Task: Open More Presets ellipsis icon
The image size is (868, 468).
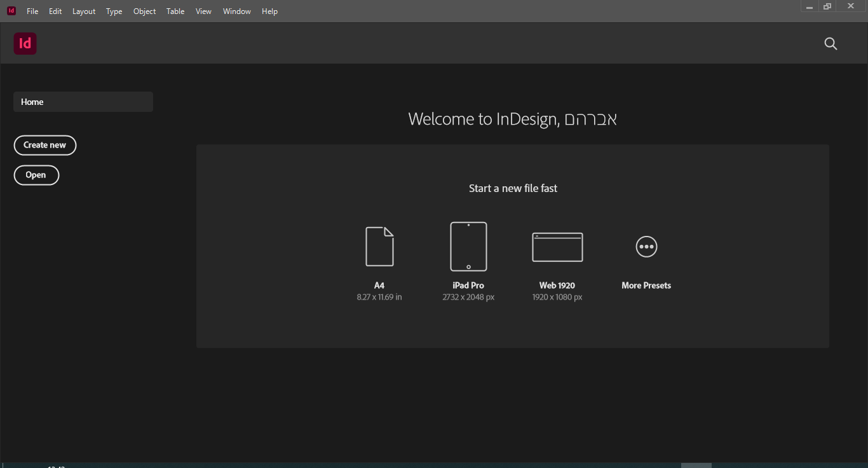Action: coord(646,247)
